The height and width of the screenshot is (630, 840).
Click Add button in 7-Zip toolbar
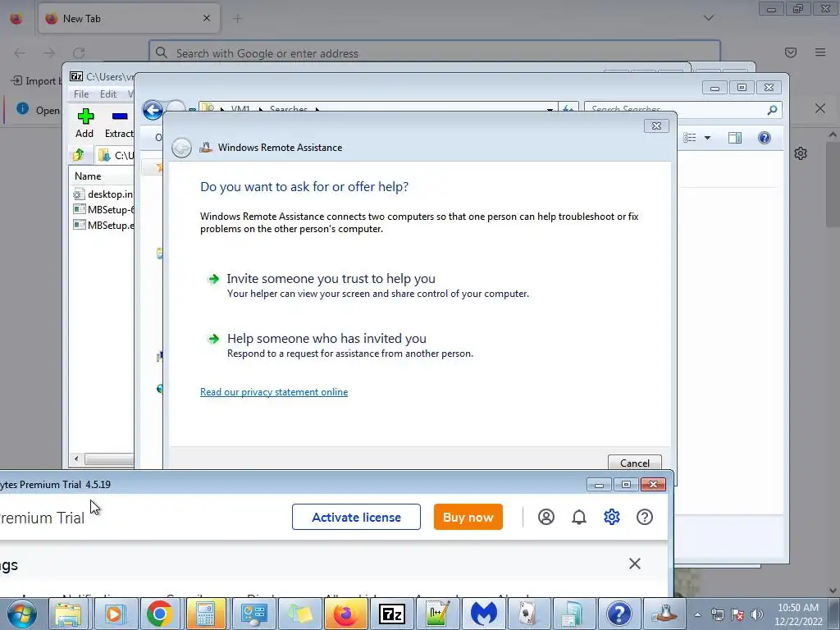tap(84, 123)
